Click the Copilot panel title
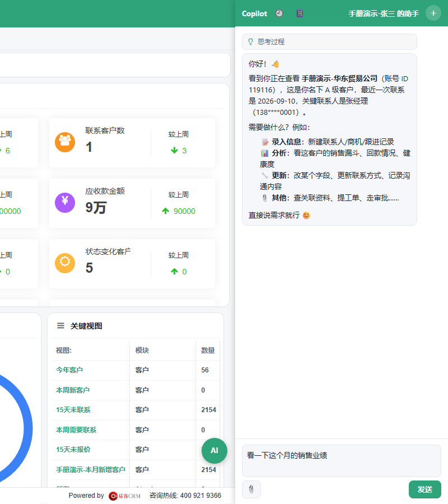The height and width of the screenshot is (504, 448). [x=254, y=13]
